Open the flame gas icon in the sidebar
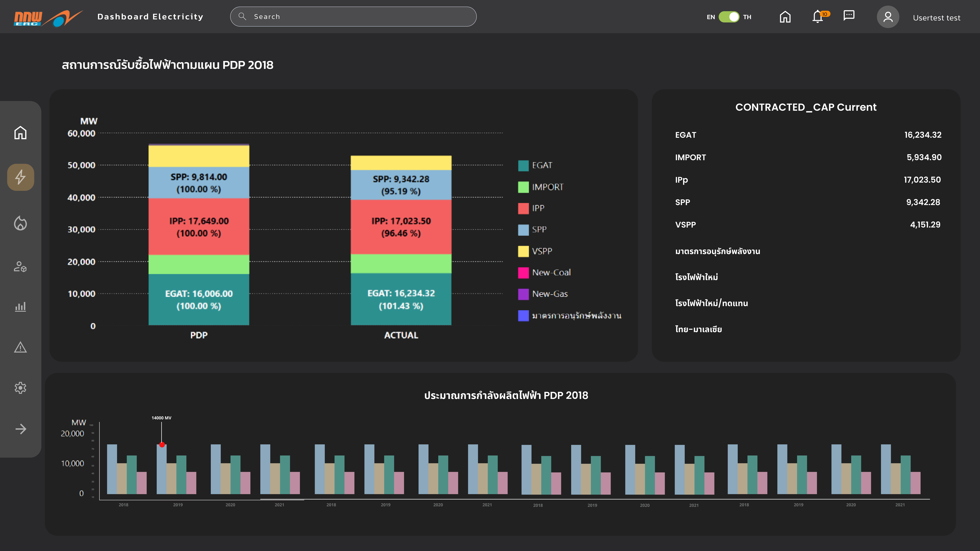 point(21,223)
